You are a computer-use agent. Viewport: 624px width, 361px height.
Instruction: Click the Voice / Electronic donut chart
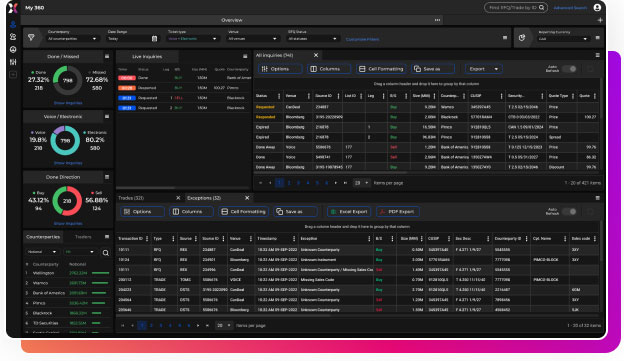65,140
